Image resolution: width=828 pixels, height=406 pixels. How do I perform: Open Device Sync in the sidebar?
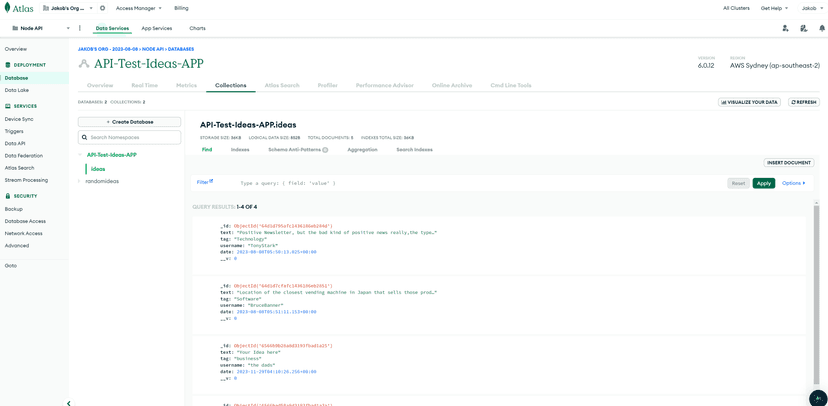point(19,119)
